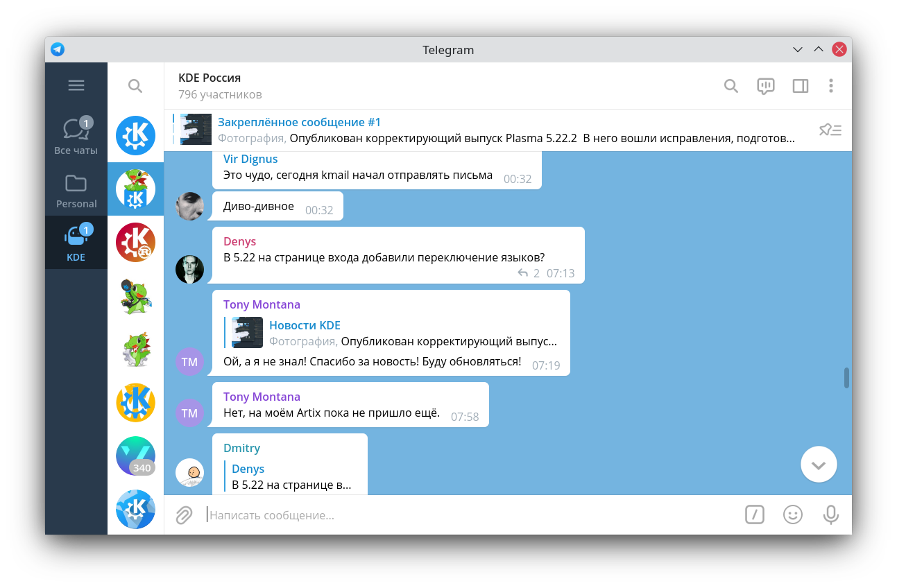Open the KDE Россия chat header title
The image size is (897, 588).
[x=210, y=78]
